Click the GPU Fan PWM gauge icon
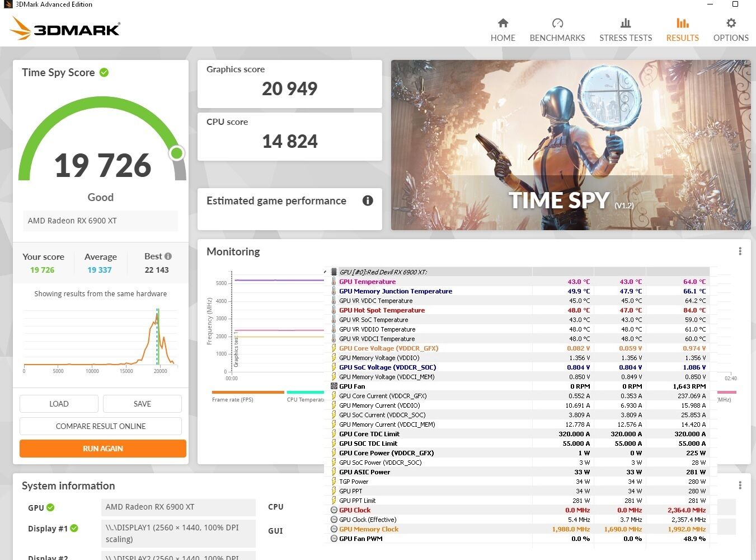 334,539
